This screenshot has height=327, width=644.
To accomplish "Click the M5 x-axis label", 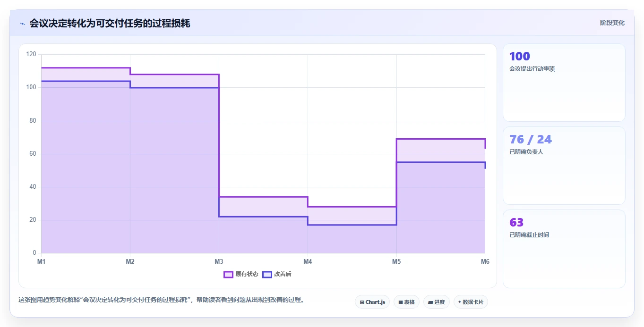I will click(x=396, y=261).
